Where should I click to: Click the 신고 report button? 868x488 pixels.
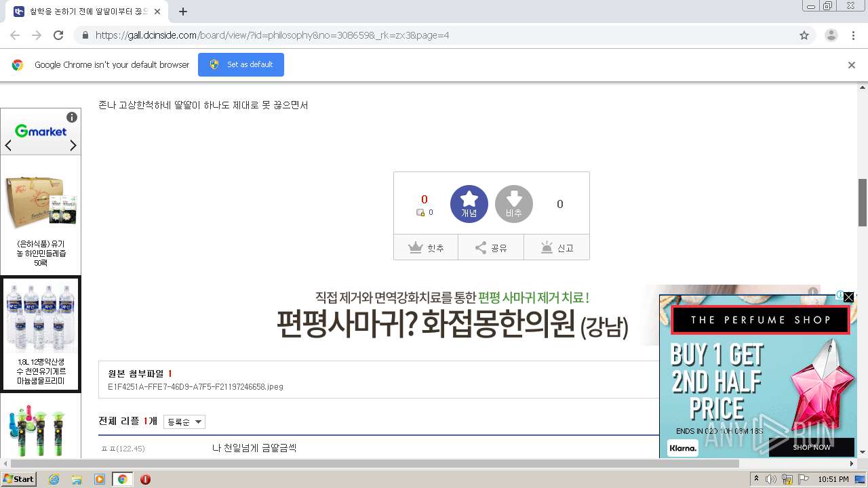click(557, 247)
